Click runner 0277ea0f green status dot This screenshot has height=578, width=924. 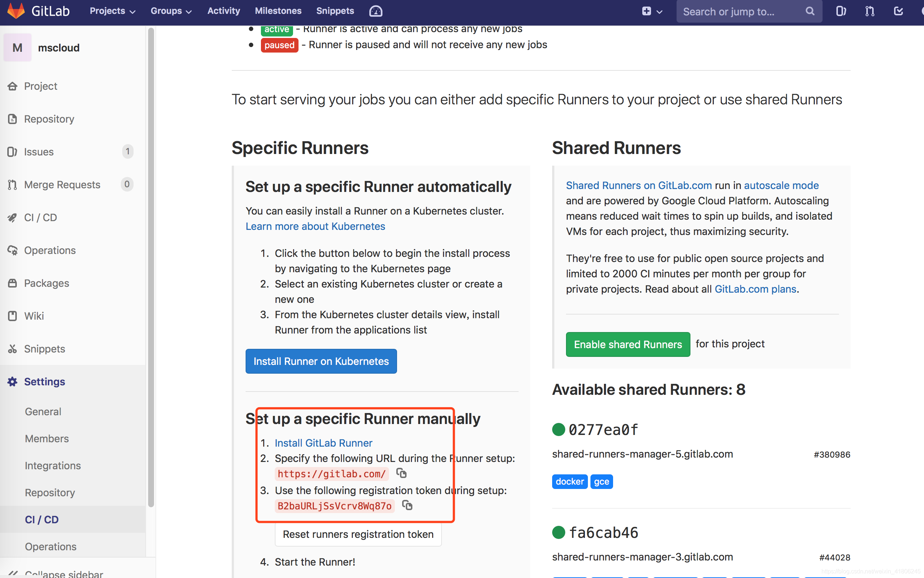(559, 429)
